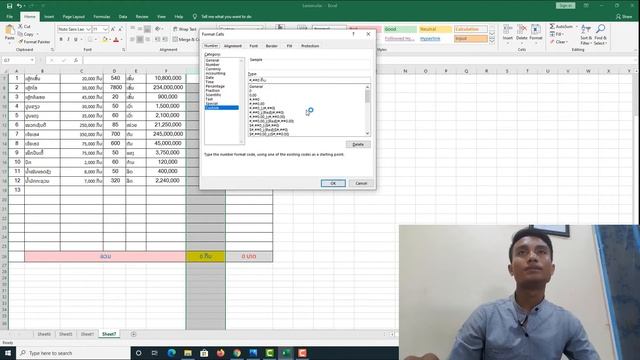The width and height of the screenshot is (640, 360).
Task: Switch to the Data ribbon tab
Action: [123, 17]
